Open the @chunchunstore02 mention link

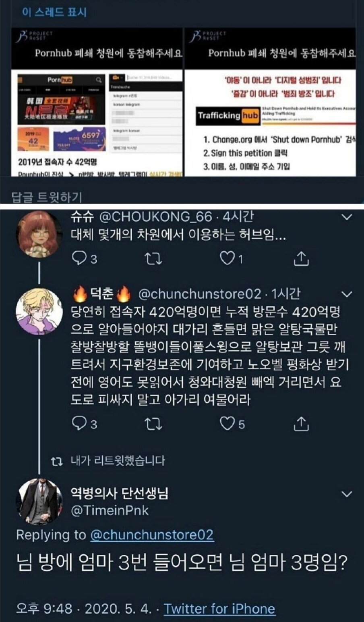pyautogui.click(x=152, y=535)
